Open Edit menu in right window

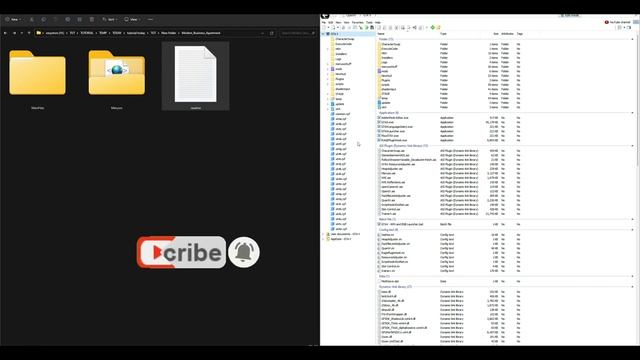point(331,22)
